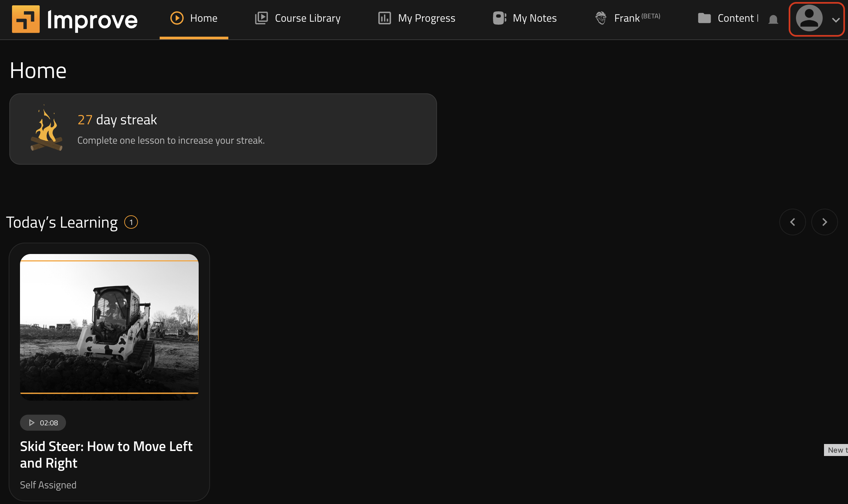
Task: Switch to the My Progress tab
Action: 426,18
